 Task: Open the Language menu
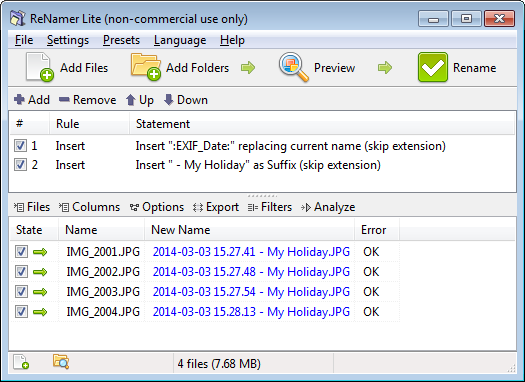180,40
